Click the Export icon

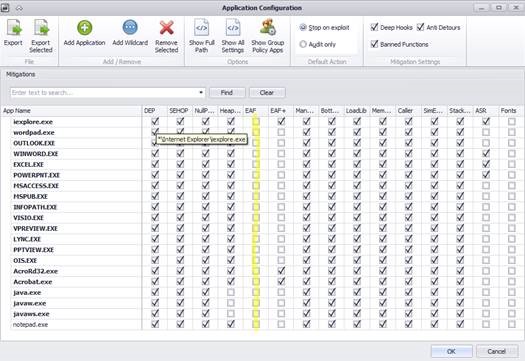[13, 28]
